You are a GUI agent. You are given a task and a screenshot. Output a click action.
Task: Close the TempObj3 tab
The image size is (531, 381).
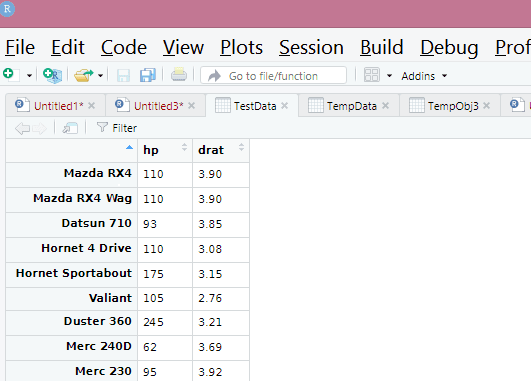click(x=487, y=106)
